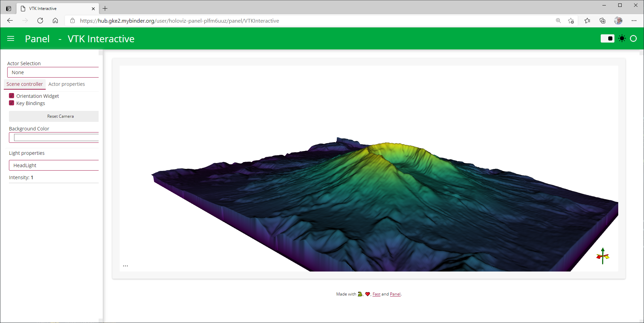Switch to the Actor properties tab
The image size is (644, 323).
click(x=67, y=84)
